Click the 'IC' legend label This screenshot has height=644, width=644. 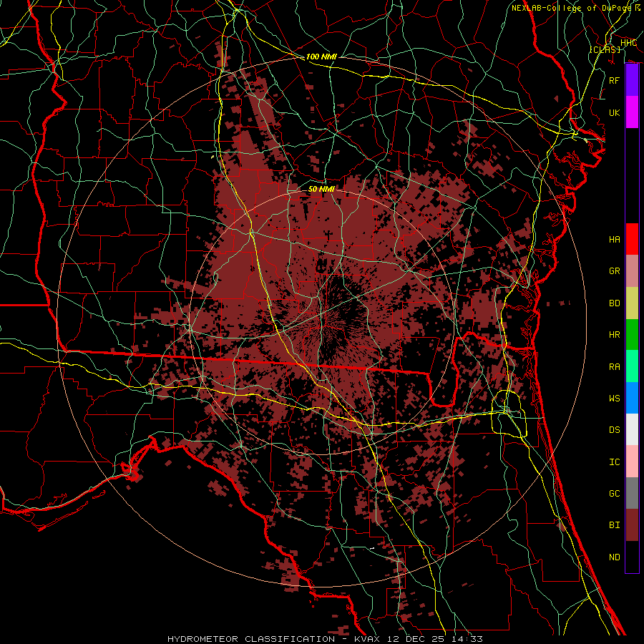614,462
